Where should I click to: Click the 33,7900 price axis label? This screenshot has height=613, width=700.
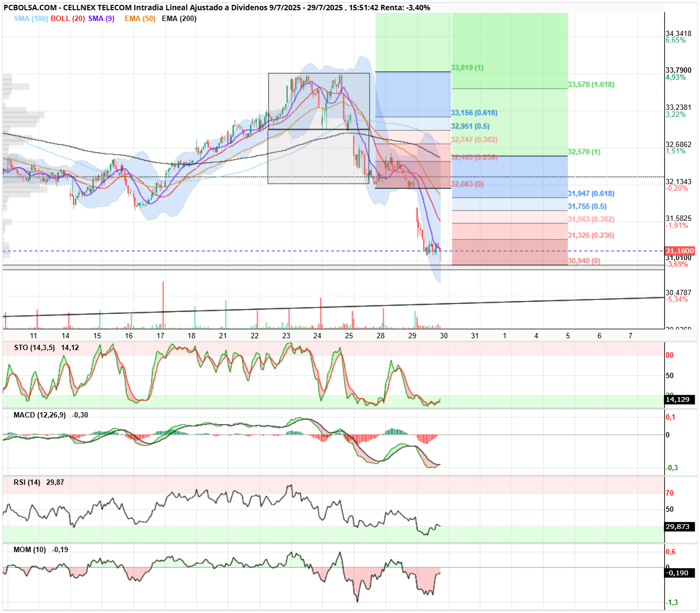point(678,71)
